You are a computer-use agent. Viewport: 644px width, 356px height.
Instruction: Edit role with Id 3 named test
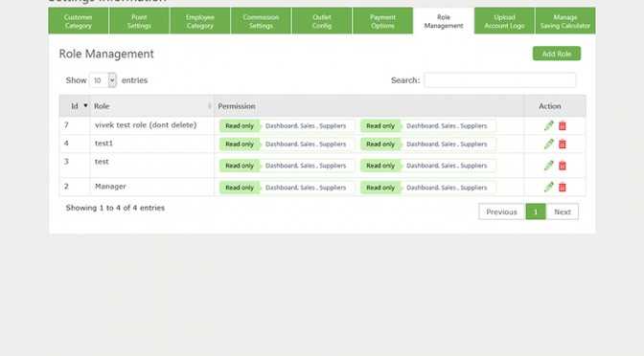point(549,166)
